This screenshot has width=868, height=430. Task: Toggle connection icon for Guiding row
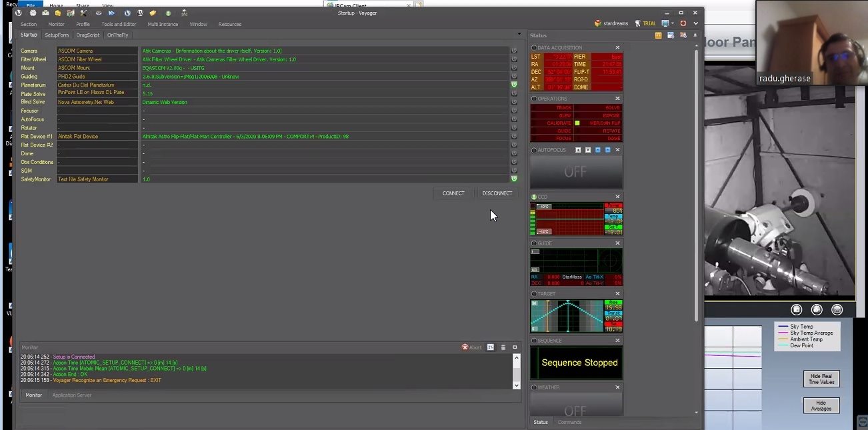click(x=514, y=77)
